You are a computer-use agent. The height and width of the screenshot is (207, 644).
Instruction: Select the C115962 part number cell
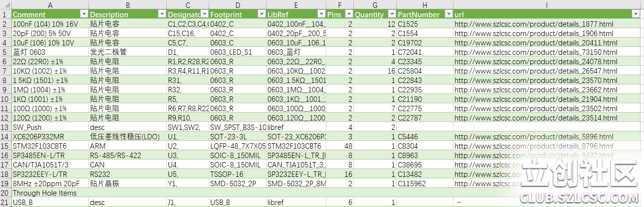tap(412, 183)
